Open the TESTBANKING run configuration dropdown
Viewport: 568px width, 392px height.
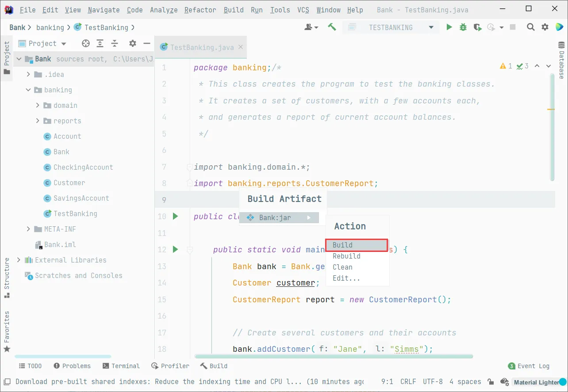(391, 27)
